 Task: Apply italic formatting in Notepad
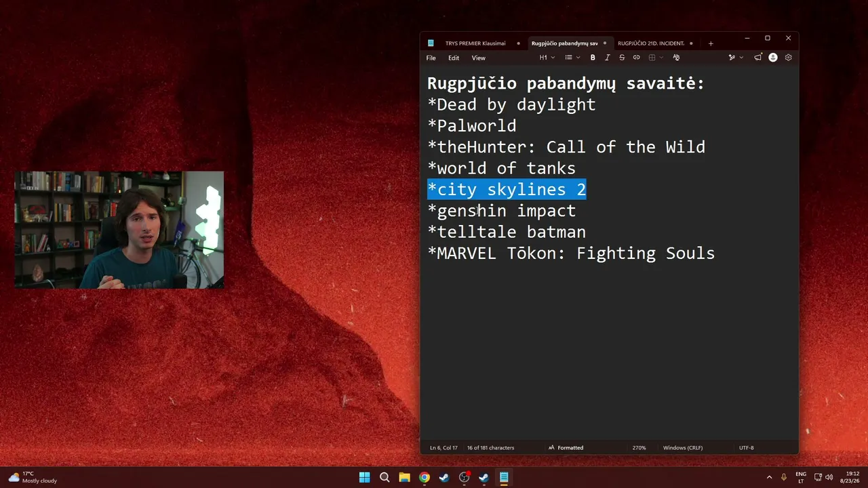pos(608,58)
